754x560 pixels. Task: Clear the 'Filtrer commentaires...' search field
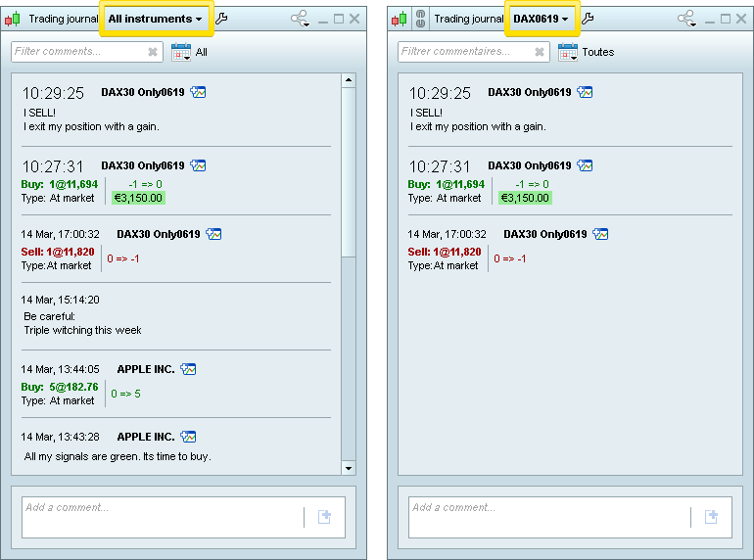click(x=540, y=52)
